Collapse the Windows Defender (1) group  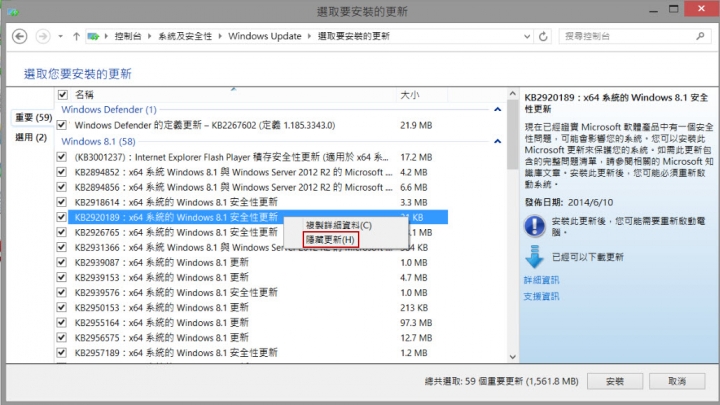tap(497, 109)
